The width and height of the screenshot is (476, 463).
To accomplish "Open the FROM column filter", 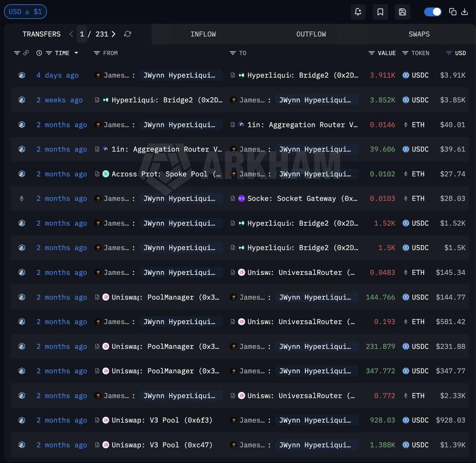I will 96,53.
